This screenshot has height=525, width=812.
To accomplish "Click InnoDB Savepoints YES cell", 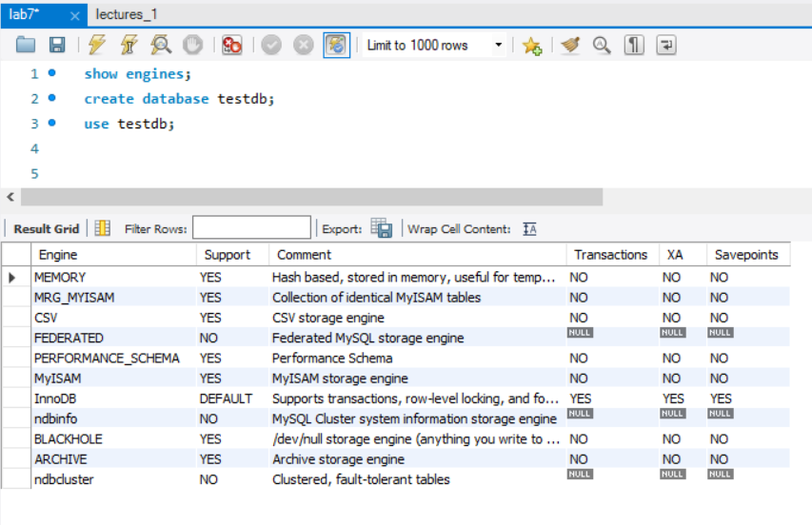I will 748,399.
